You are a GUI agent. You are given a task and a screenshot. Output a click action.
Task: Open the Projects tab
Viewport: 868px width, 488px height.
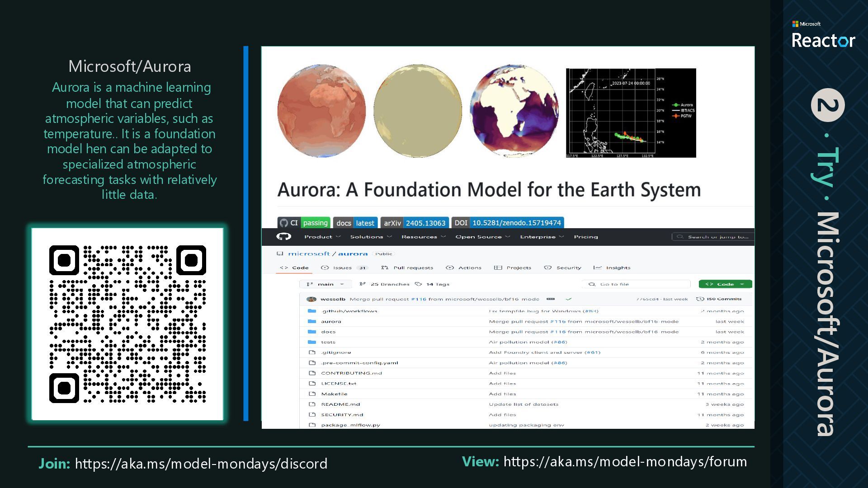[x=513, y=268]
